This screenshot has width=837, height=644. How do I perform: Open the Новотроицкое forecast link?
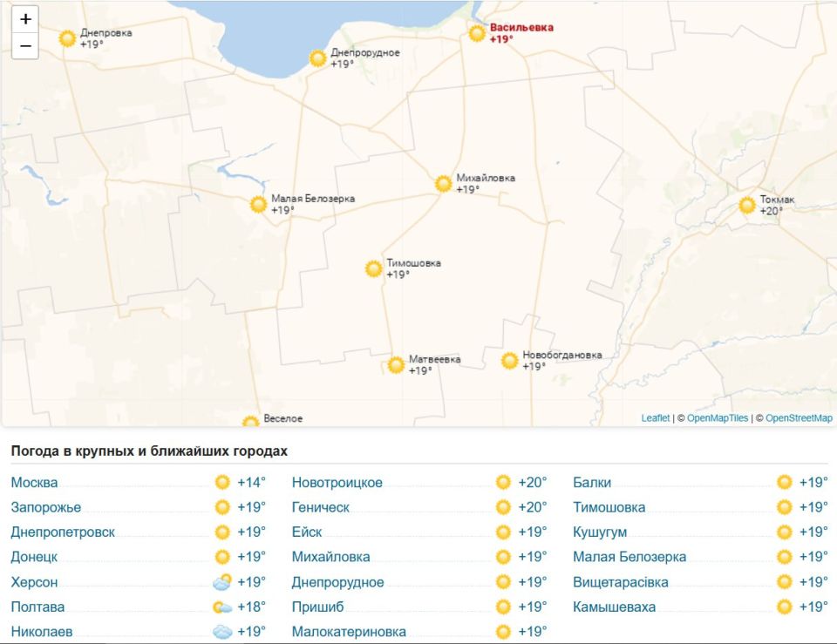[337, 483]
